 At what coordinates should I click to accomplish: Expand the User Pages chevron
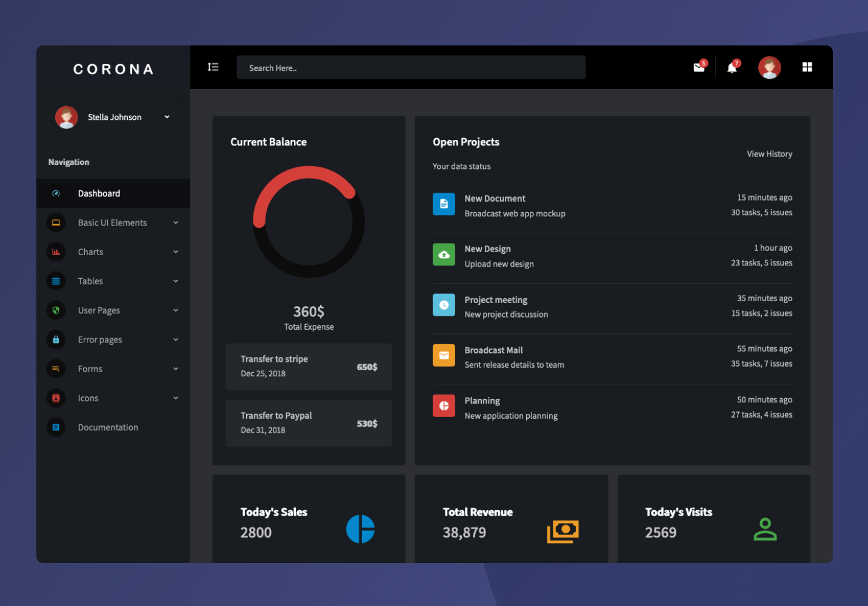click(x=176, y=310)
